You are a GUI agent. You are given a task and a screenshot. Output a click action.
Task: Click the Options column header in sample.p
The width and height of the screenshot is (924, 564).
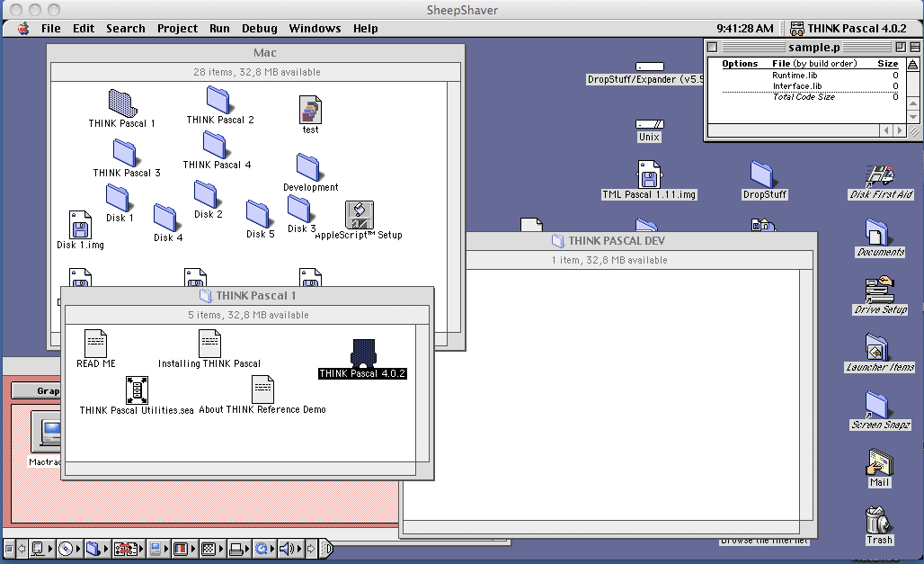pyautogui.click(x=740, y=63)
